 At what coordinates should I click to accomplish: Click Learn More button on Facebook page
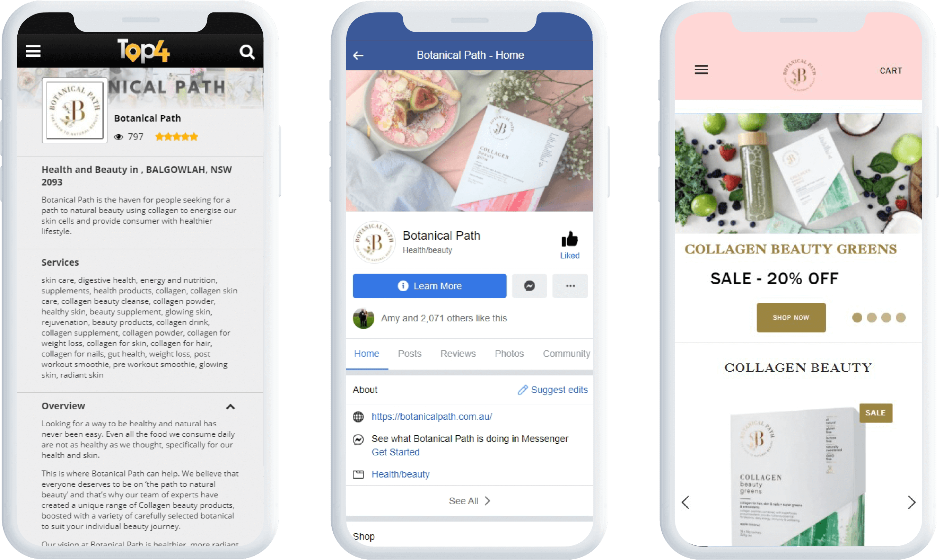pyautogui.click(x=430, y=285)
